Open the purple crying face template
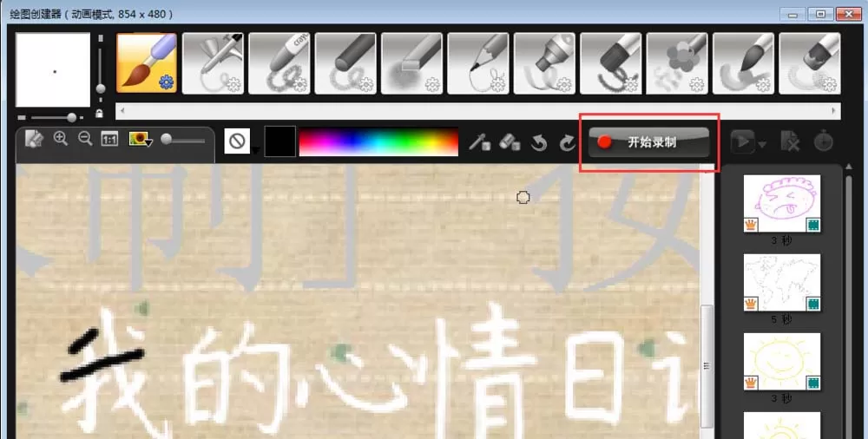Screen dimensions: 868x439 pyautogui.click(x=782, y=203)
